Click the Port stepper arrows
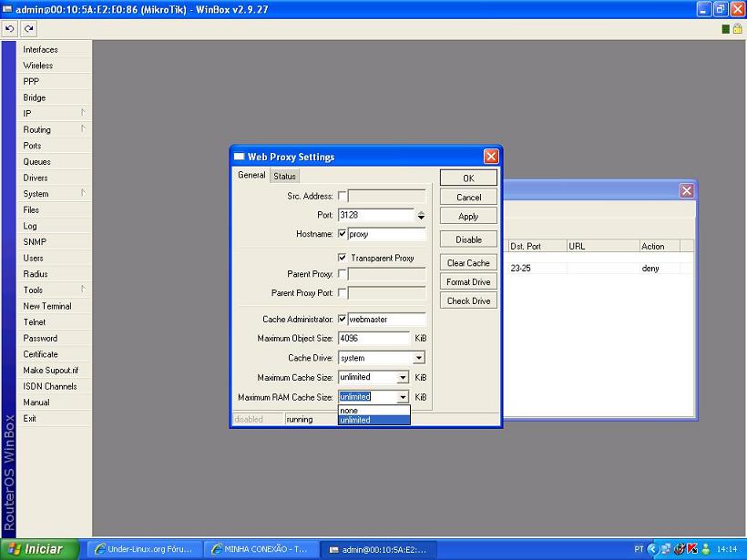 point(421,215)
